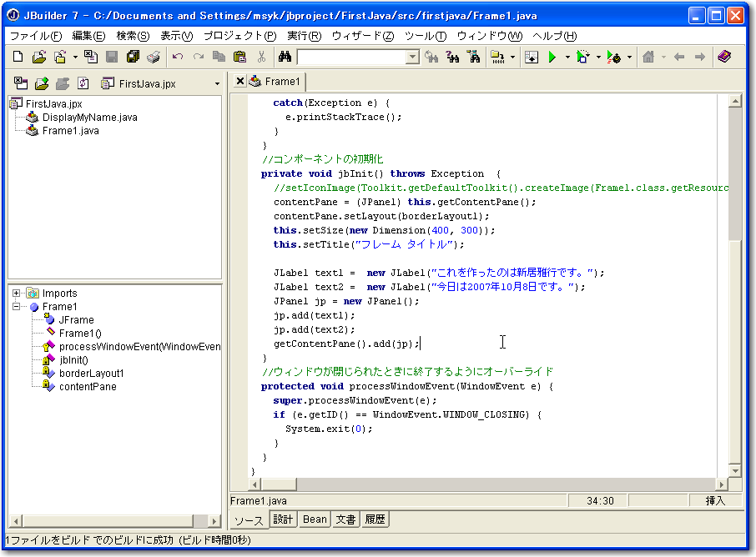756x557 pixels.
Task: Click the Paste clipboard icon
Action: click(239, 57)
